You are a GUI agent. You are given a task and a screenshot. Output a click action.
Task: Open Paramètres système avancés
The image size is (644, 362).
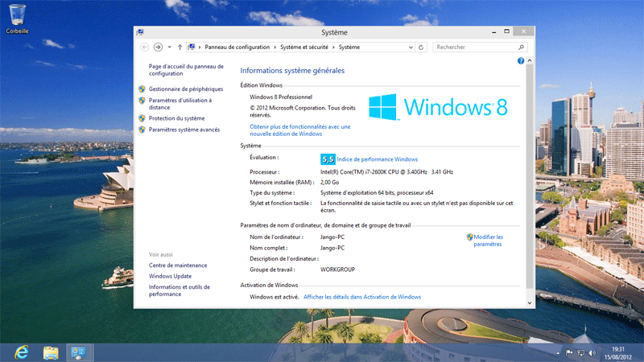coord(184,130)
